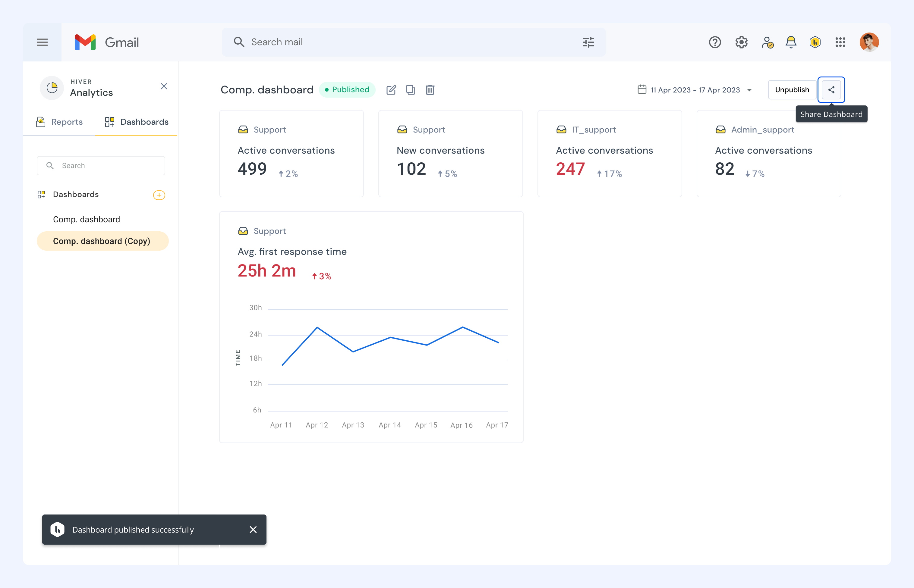914x588 pixels.
Task: Open the Hiver hexagon icon in header
Action: pyautogui.click(x=815, y=42)
